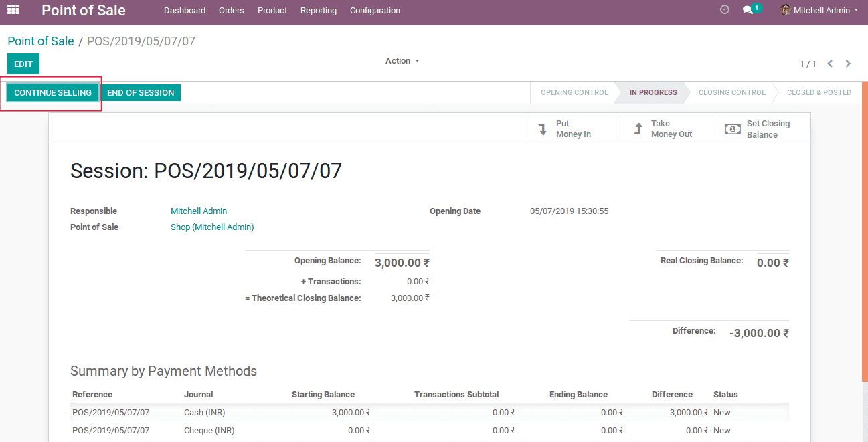Click Mitchell Admin avatar picture
Viewport: 868px width, 442px height.
point(786,10)
